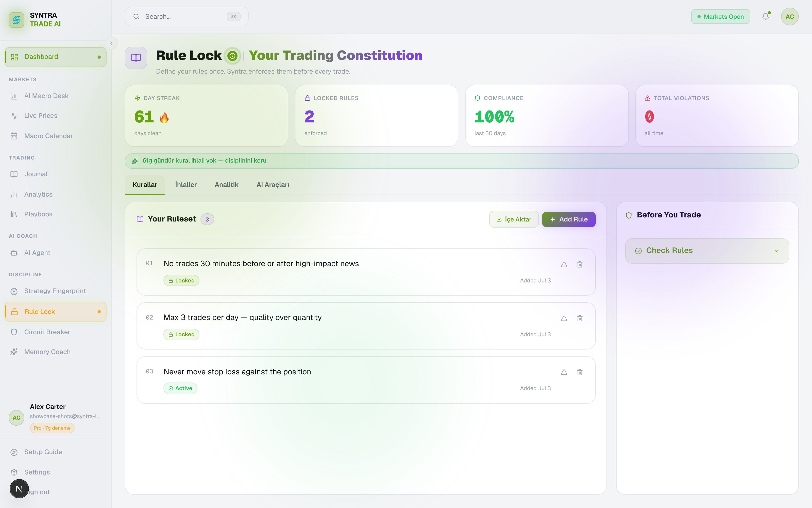Image resolution: width=812 pixels, height=508 pixels.
Task: Click the Active badge on rule 03
Action: (x=180, y=388)
